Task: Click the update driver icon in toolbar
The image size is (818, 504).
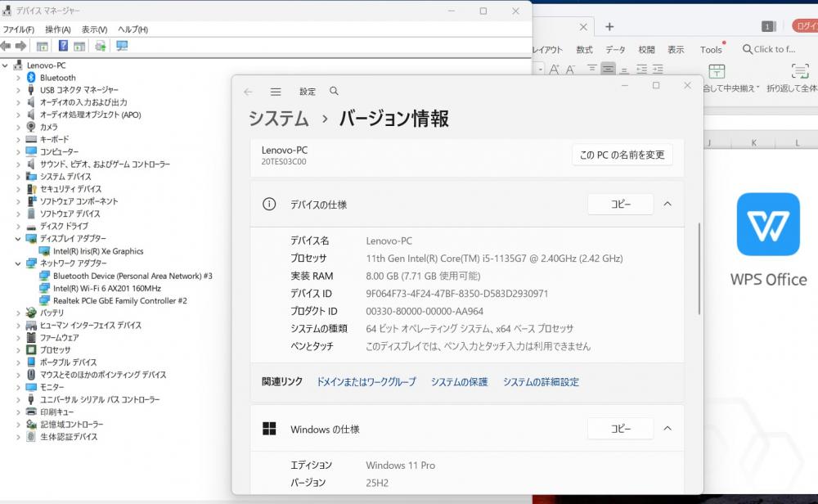Action: (100, 46)
